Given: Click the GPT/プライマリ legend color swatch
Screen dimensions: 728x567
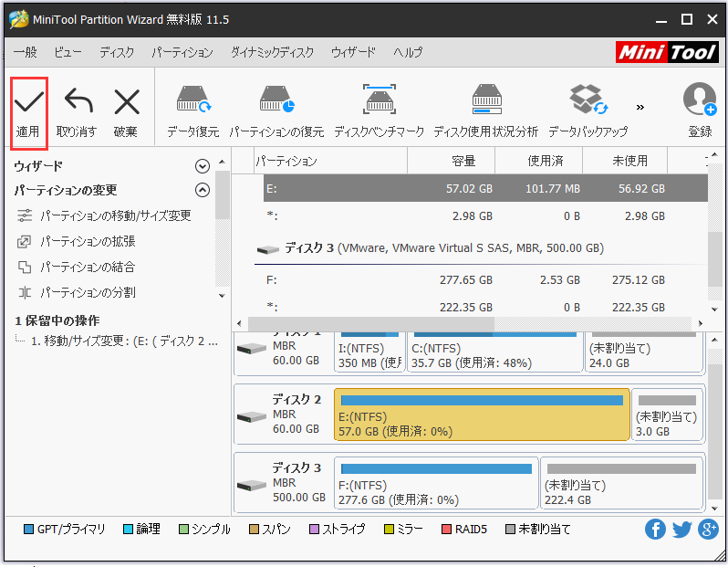Looking at the screenshot, I should pyautogui.click(x=28, y=530).
